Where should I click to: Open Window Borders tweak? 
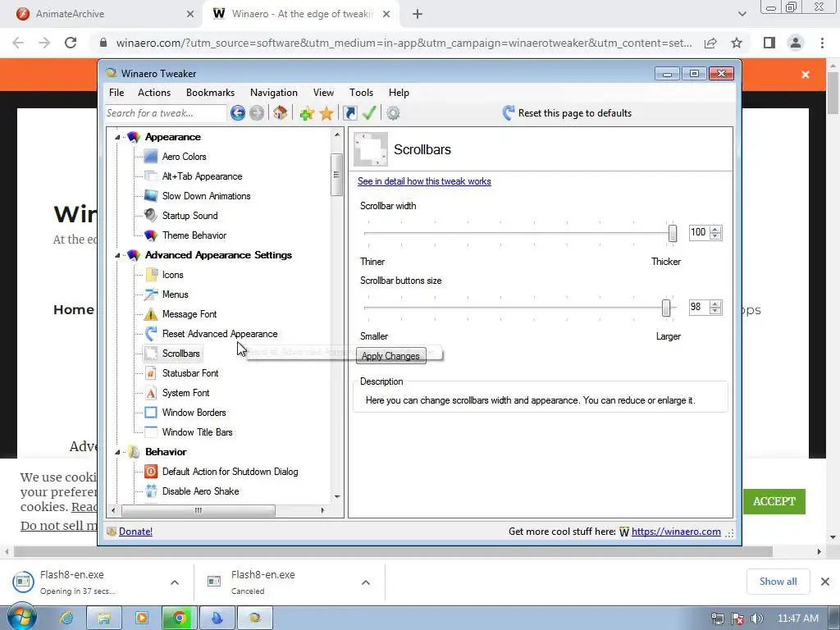194,413
